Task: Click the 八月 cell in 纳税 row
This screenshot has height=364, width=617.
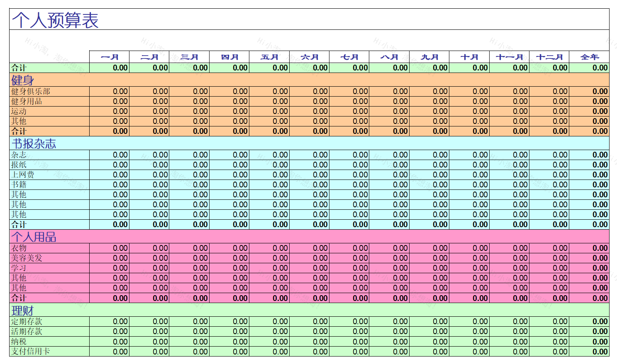Action: click(389, 342)
